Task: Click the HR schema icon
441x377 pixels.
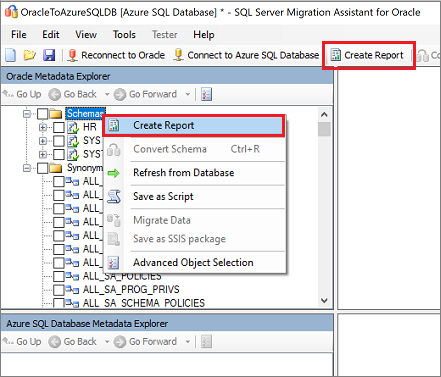Action: pos(73,127)
